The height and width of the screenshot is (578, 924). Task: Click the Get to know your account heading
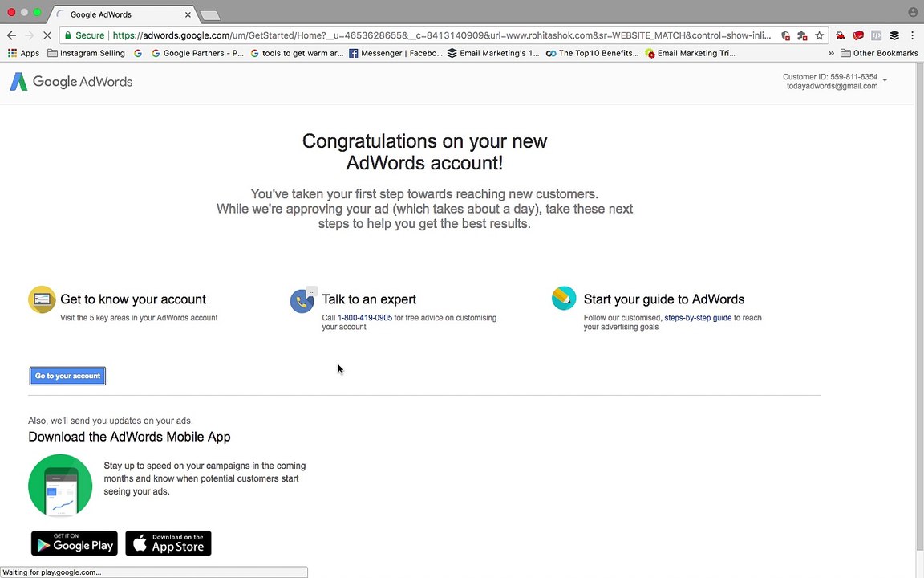pos(133,299)
